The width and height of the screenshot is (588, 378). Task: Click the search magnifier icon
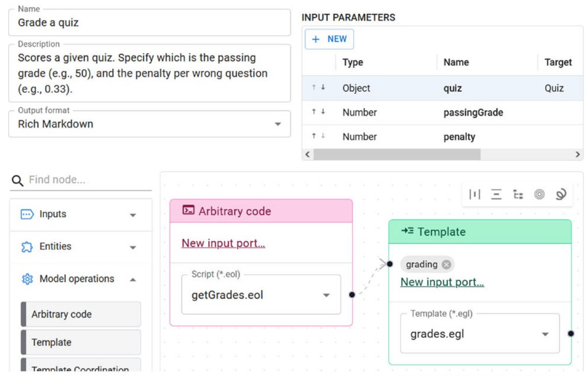[x=18, y=180]
